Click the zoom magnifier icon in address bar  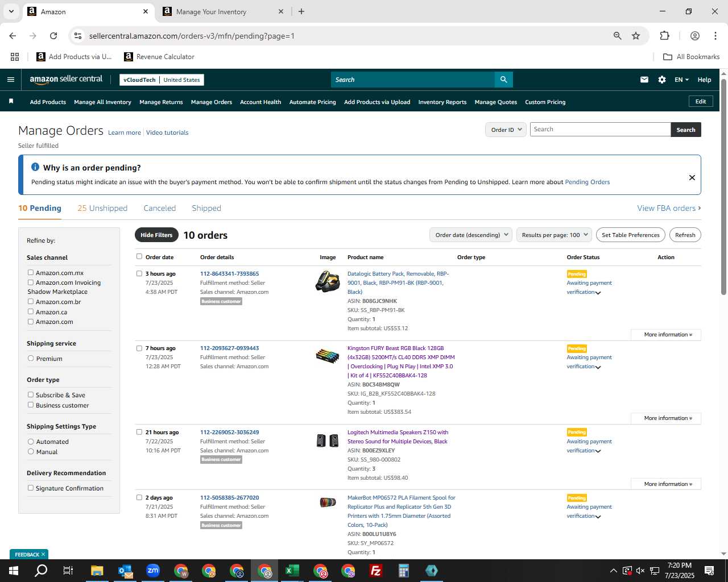point(617,36)
